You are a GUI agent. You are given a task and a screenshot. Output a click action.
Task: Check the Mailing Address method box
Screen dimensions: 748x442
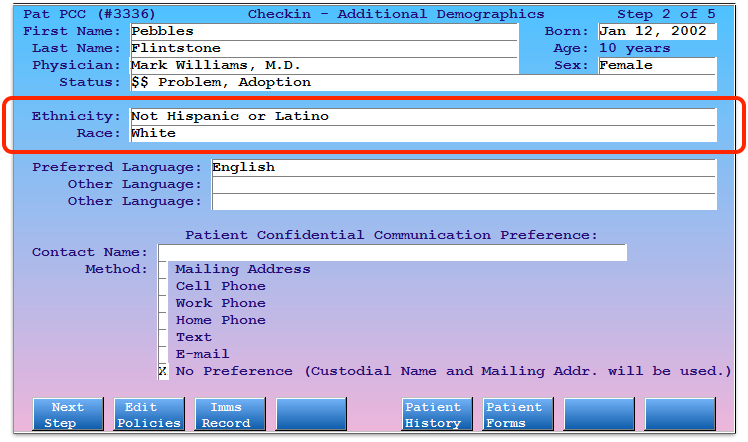tap(163, 269)
